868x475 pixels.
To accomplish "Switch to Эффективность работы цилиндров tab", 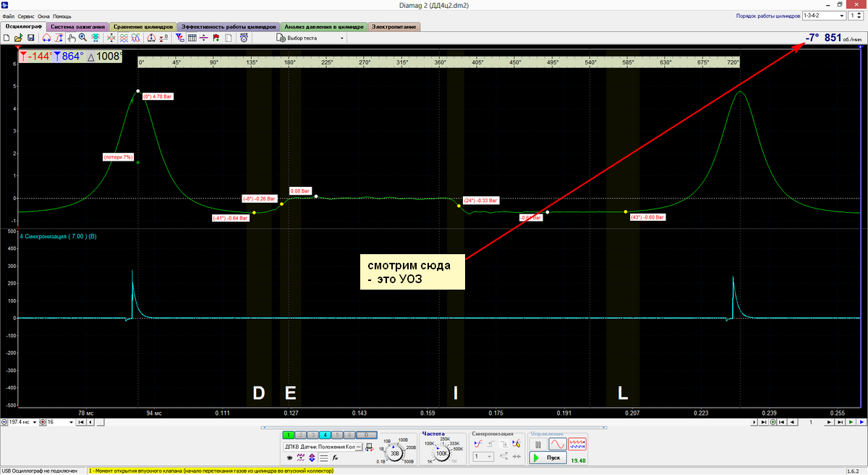I will coord(228,26).
